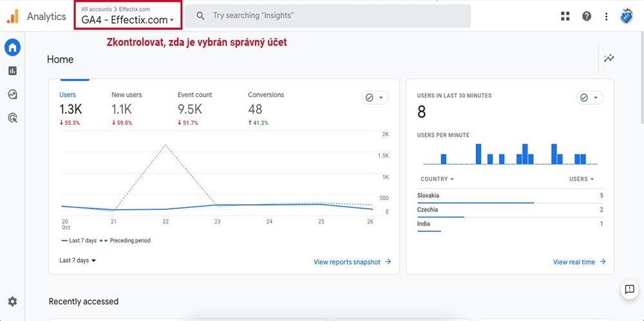Select the New users metric tab
This screenshot has height=321, width=644.
coord(126,109)
